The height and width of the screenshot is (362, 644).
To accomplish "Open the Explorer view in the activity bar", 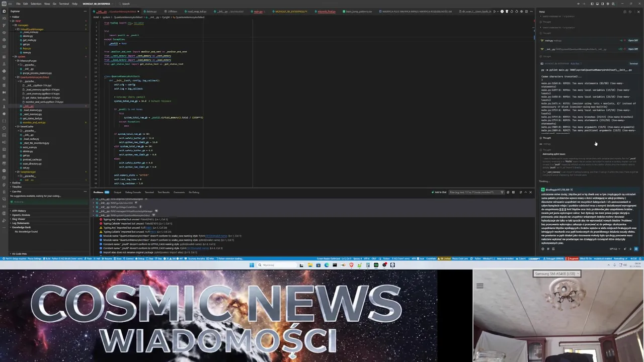I will coord(4,11).
